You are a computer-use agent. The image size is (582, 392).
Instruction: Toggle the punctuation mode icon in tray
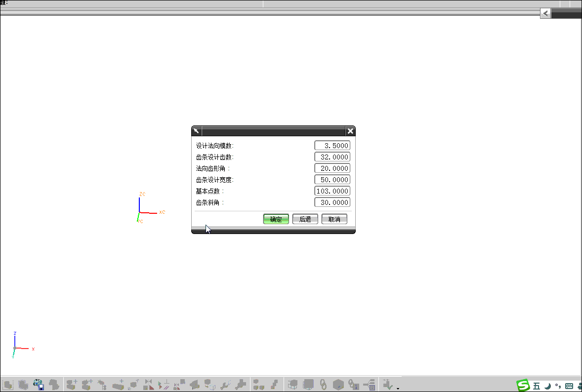(x=558, y=386)
